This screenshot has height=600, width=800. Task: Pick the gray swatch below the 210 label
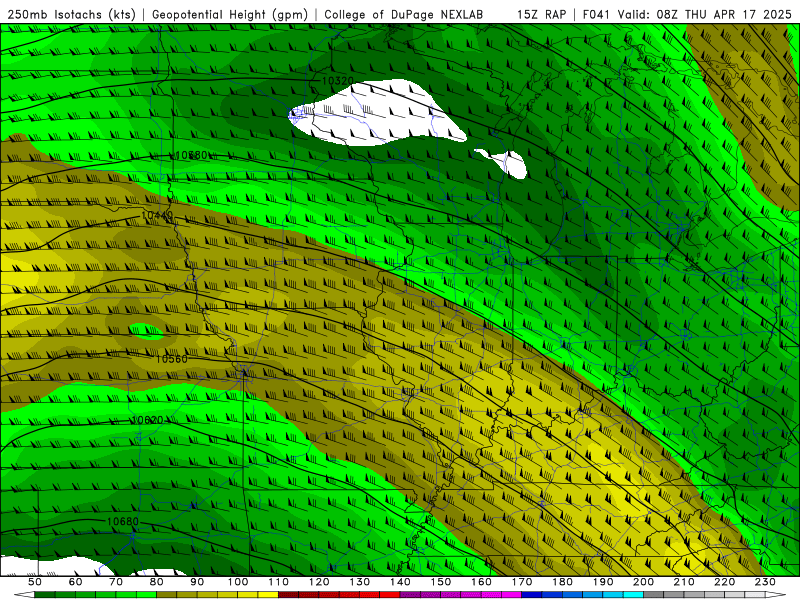[x=694, y=595]
